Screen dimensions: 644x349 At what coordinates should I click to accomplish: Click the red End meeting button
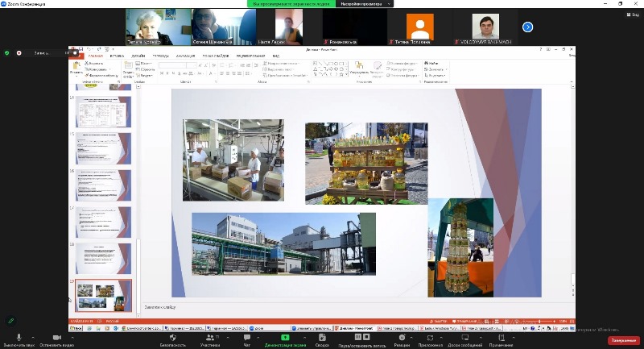pos(622,340)
